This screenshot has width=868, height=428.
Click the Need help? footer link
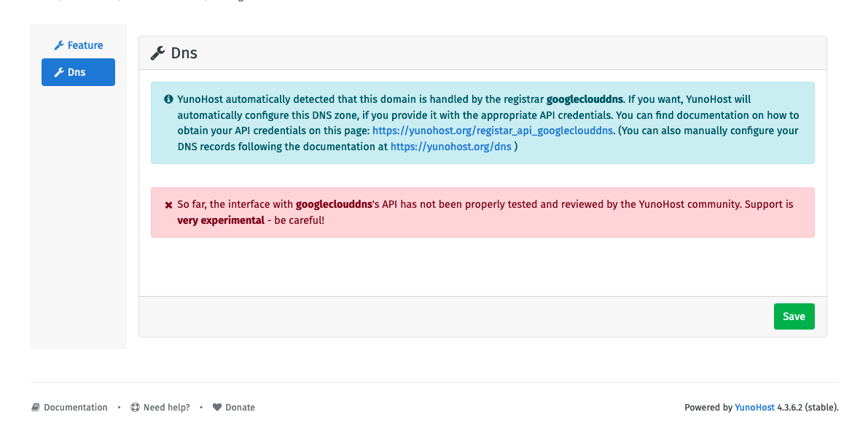(x=165, y=407)
